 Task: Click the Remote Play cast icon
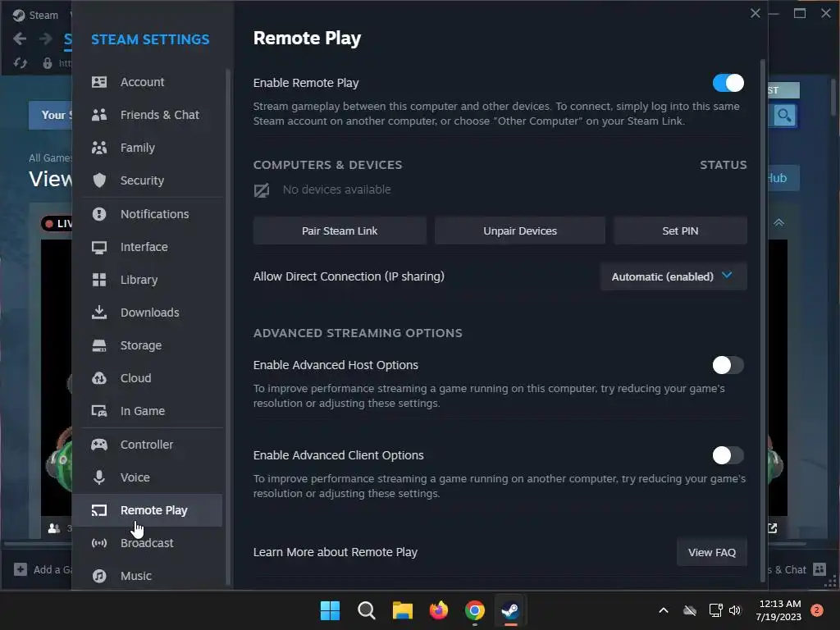click(99, 510)
